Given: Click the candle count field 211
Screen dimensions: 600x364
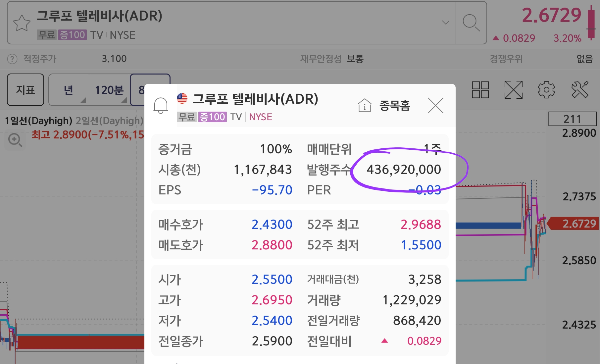Looking at the screenshot, I should click(x=572, y=119).
